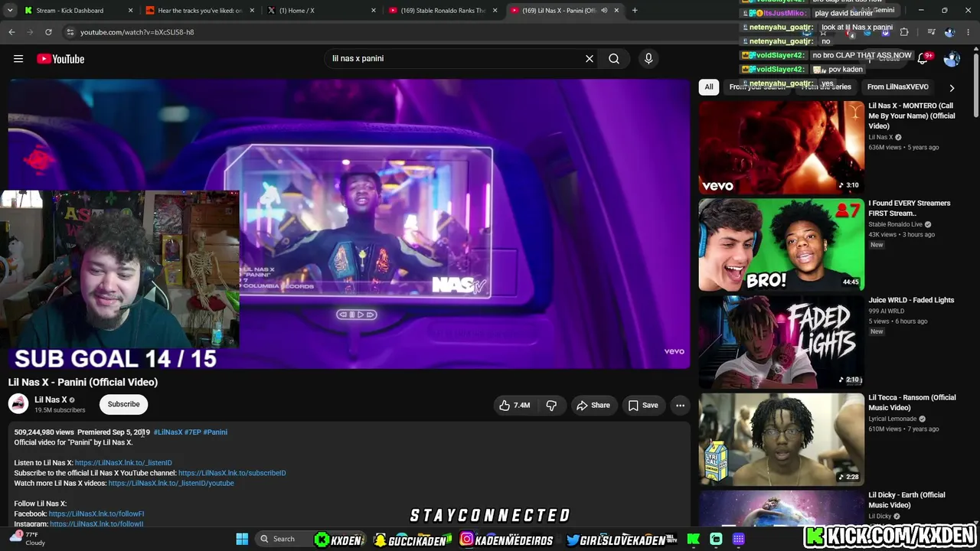The height and width of the screenshot is (551, 980).
Task: Open a new browser tab
Action: (x=635, y=11)
